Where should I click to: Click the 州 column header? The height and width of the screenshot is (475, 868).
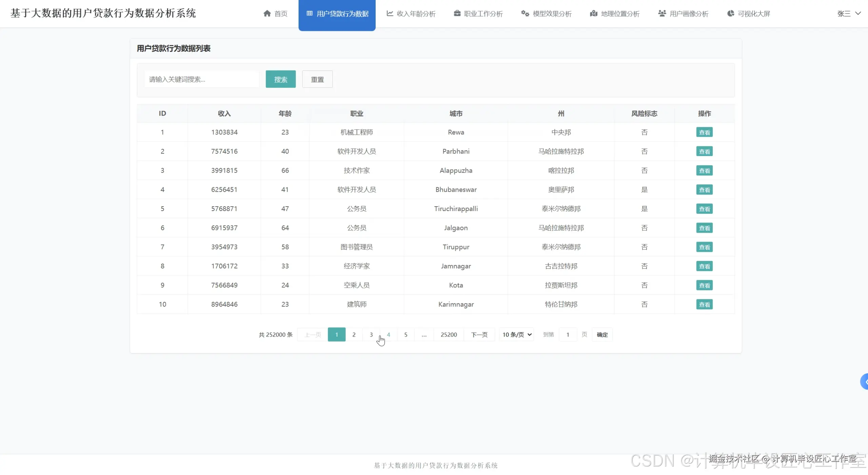coord(561,113)
